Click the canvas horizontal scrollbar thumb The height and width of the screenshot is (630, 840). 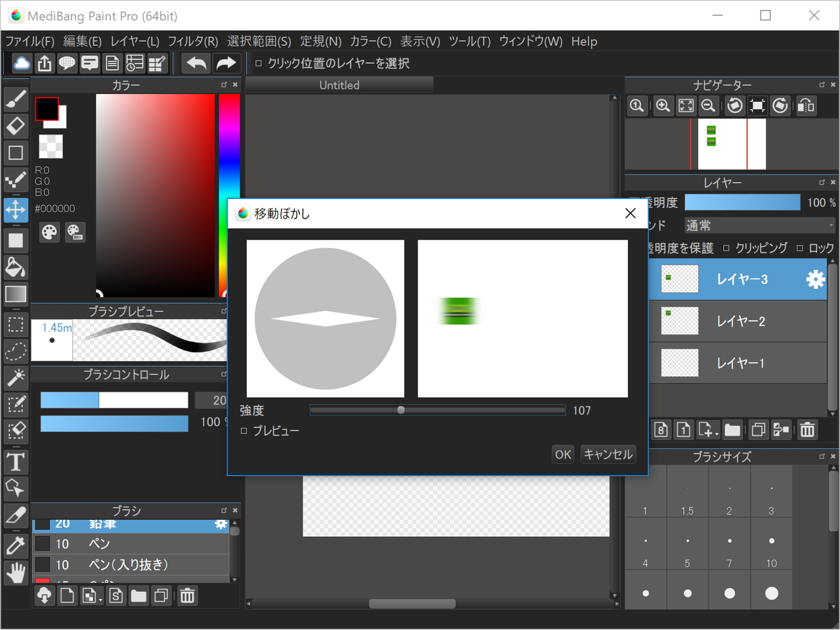click(x=412, y=604)
